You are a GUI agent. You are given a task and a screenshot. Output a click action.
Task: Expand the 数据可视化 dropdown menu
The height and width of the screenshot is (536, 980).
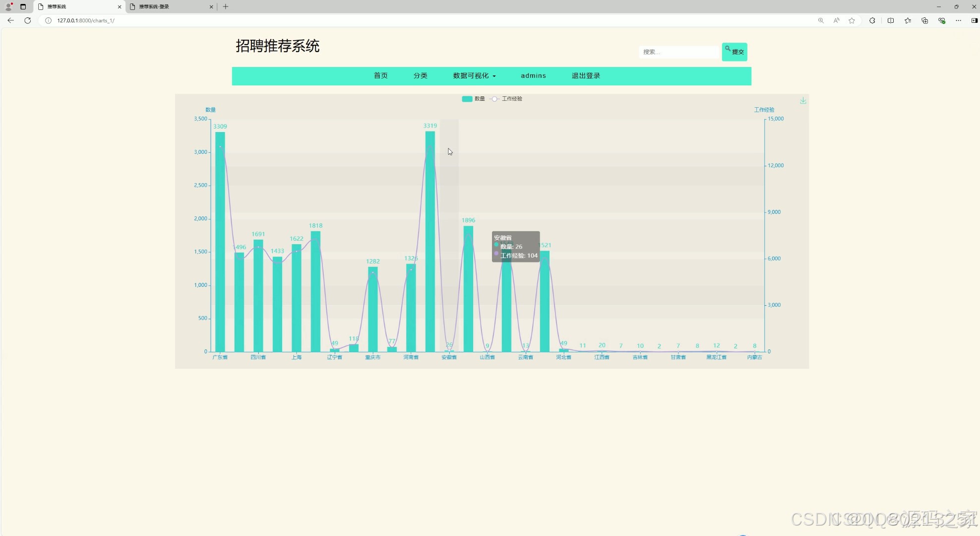click(474, 75)
